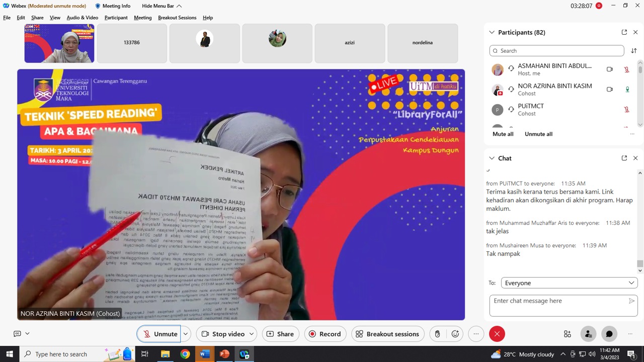Open the apps grid icon
Viewport: 644px width, 362px height.
coord(568,334)
